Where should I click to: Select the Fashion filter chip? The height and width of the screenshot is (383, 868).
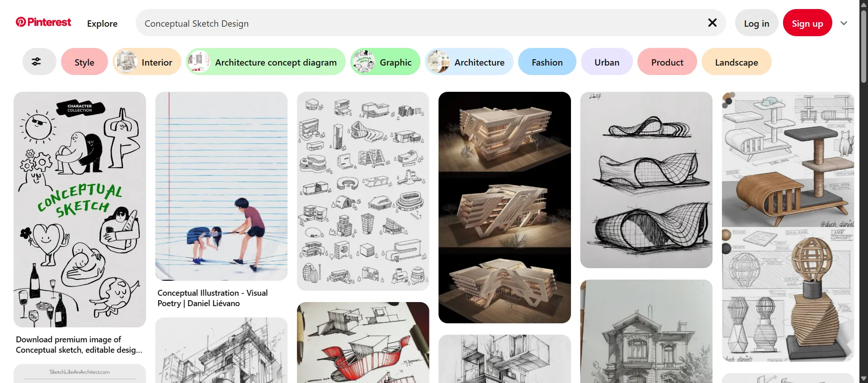pyautogui.click(x=547, y=62)
